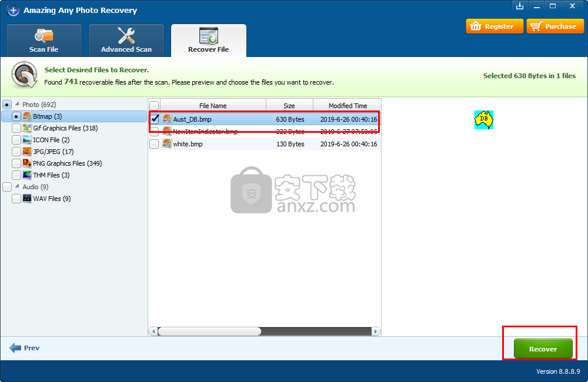Check the WAV Files (9) checkbox

coord(16,199)
